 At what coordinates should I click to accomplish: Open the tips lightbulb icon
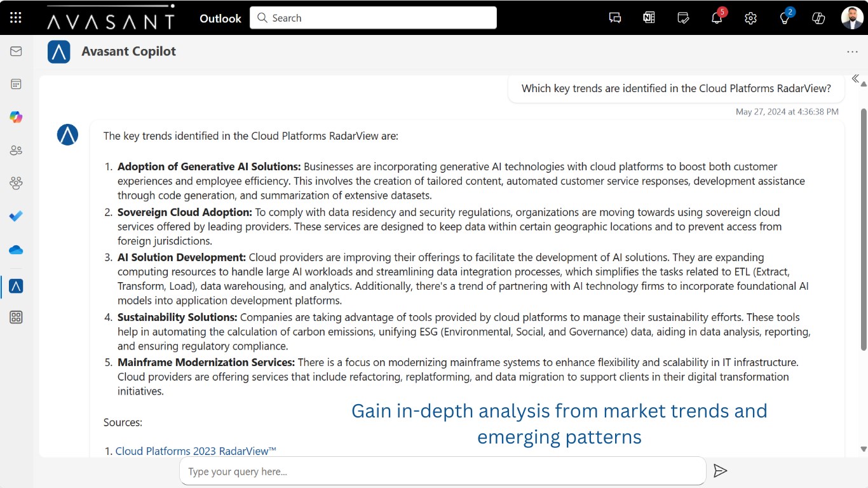784,18
